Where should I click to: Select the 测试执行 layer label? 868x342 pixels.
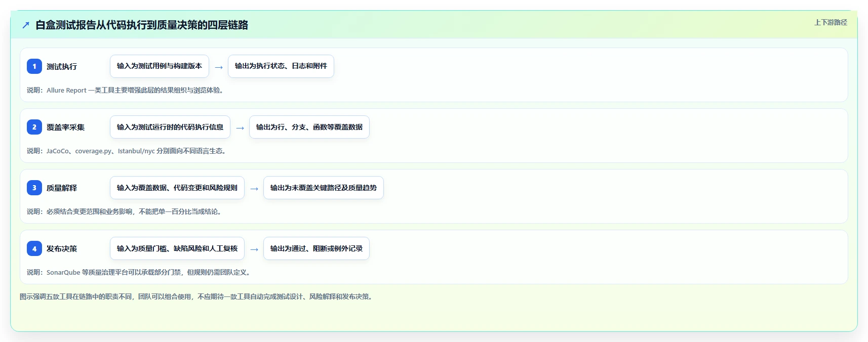tap(62, 66)
